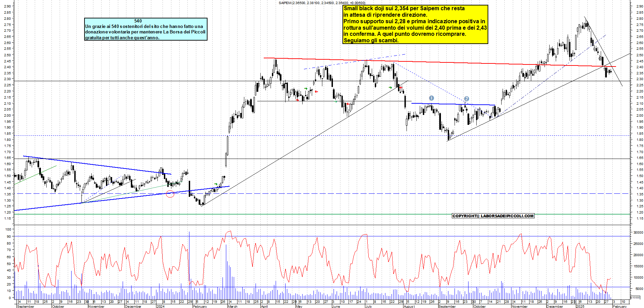The image size is (644, 308).
Task: Click the red circle marker on the blue trendline
Action: coord(170,194)
